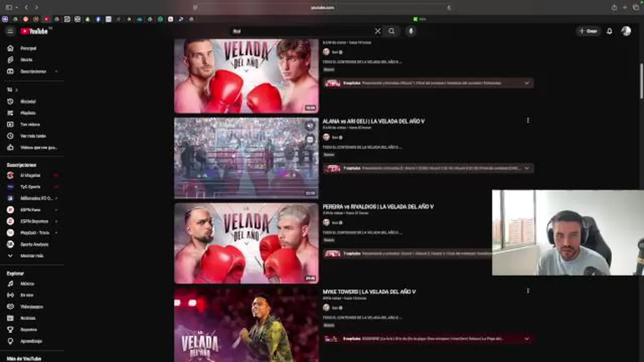Go back with browser back arrow
Screen dimensions: 644x362
[26, 8]
